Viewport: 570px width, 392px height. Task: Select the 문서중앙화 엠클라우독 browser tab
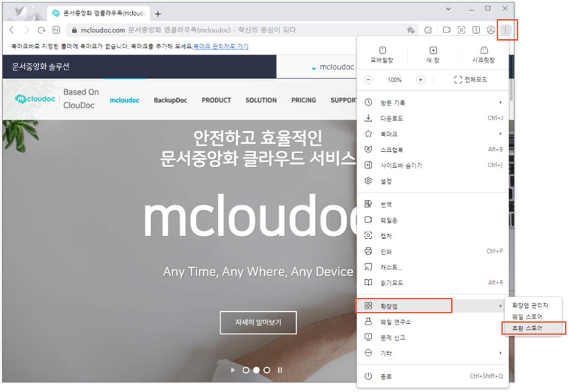(x=98, y=14)
